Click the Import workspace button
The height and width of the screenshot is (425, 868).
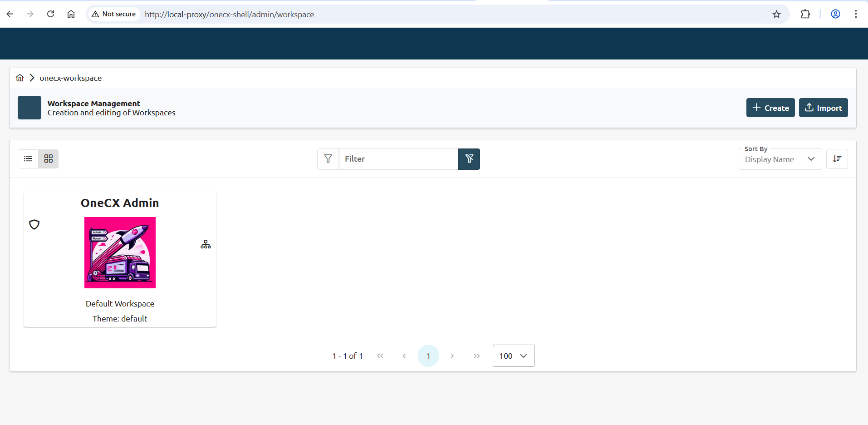coord(823,108)
